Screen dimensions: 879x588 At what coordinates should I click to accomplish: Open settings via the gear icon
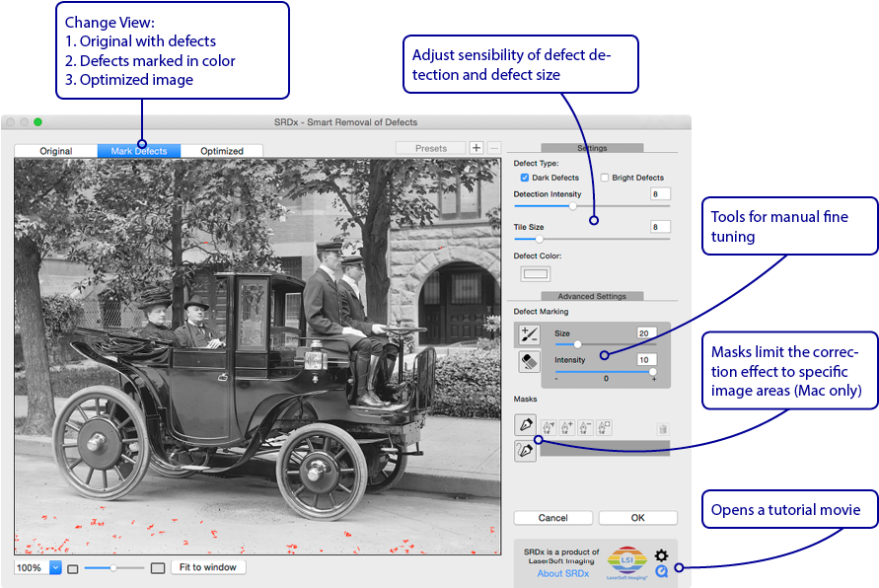661,555
